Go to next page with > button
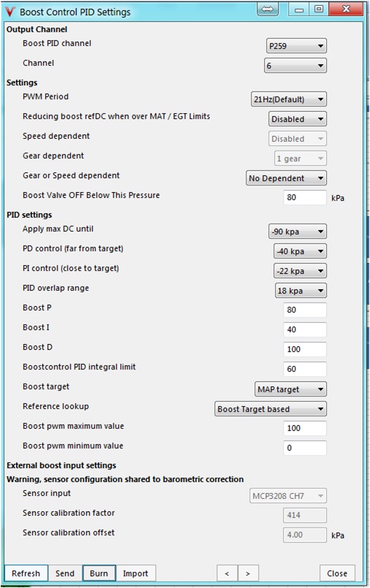Image resolution: width=370 pixels, height=588 pixels. pos(248,573)
